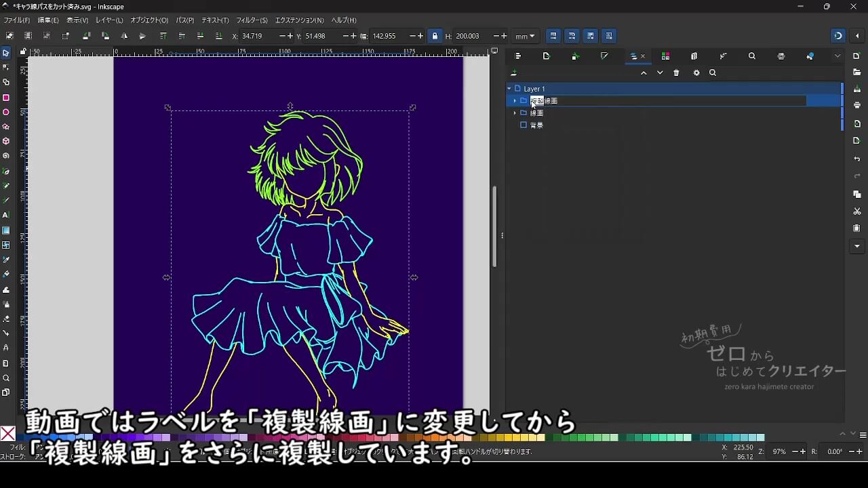Activate the Text tool
This screenshot has height=488, width=868.
(x=6, y=215)
